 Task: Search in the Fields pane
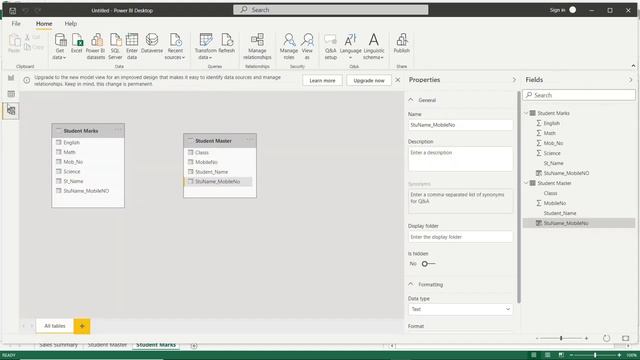click(x=579, y=95)
